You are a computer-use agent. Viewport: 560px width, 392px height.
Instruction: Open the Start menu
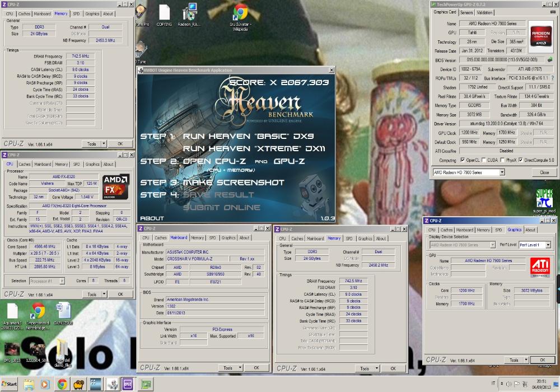coord(10,384)
